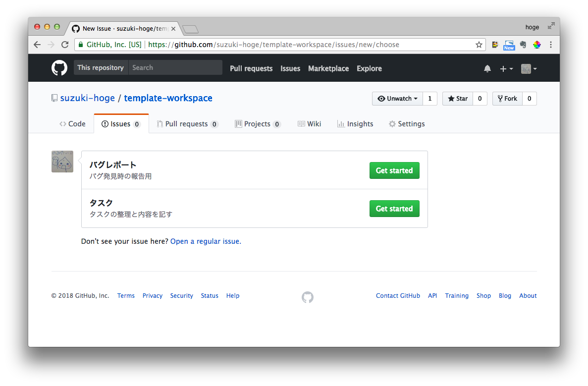Click Get started for the バグレポート template
The height and width of the screenshot is (386, 588).
(394, 170)
